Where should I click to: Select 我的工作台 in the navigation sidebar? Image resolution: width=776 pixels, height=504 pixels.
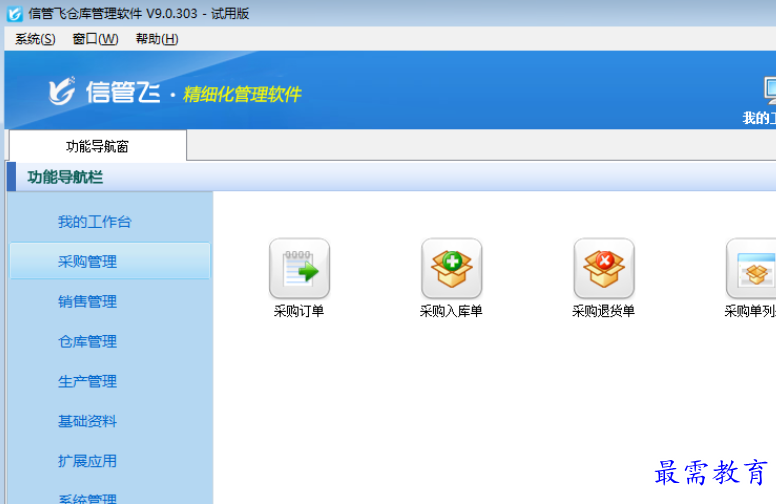point(95,221)
